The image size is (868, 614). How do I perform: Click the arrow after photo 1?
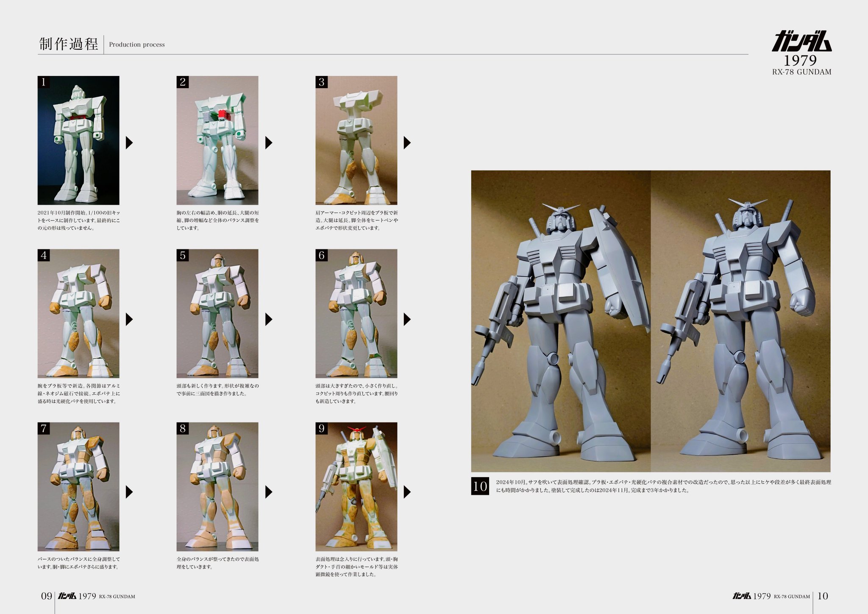click(129, 143)
